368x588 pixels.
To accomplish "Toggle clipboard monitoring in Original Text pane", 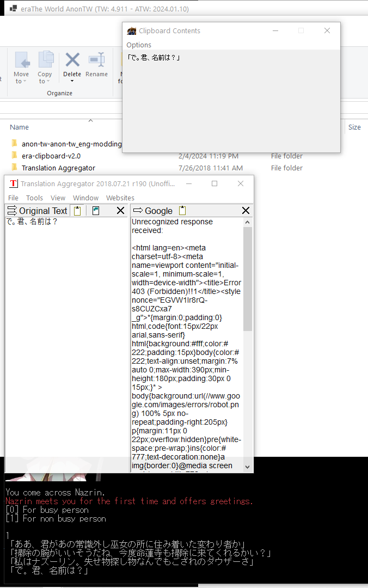I will coord(77,211).
